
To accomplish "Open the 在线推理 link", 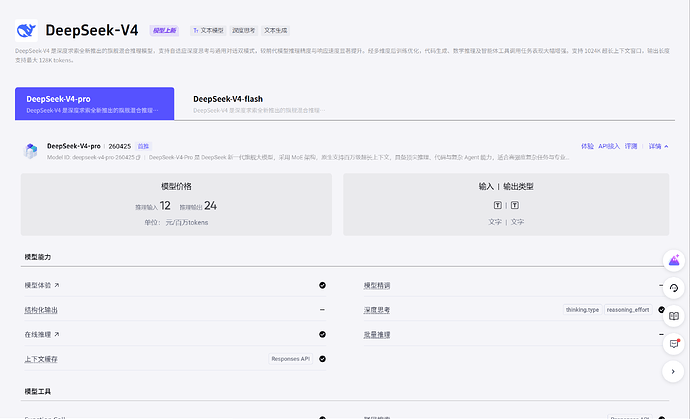I will pyautogui.click(x=38, y=334).
